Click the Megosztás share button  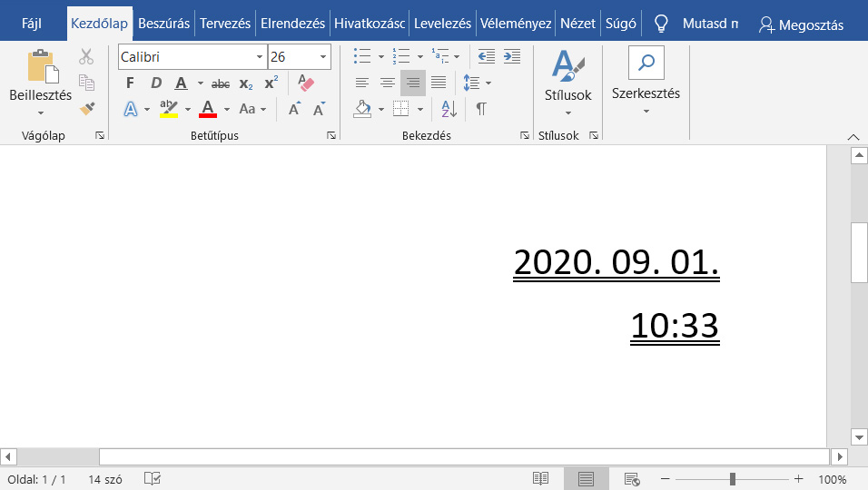802,24
